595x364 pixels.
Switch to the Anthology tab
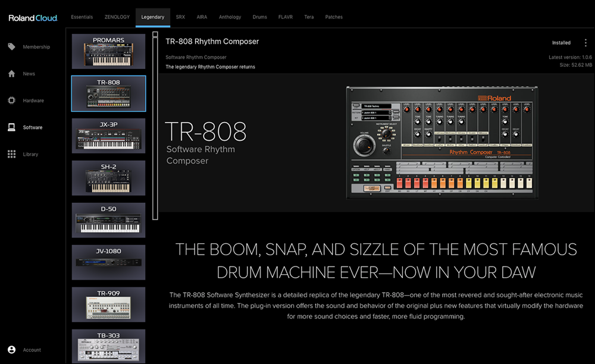230,17
